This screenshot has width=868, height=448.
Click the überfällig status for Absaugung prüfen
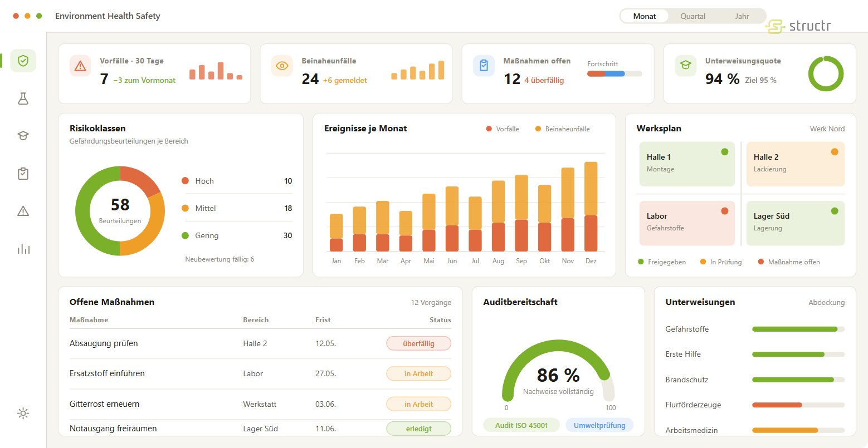point(418,343)
